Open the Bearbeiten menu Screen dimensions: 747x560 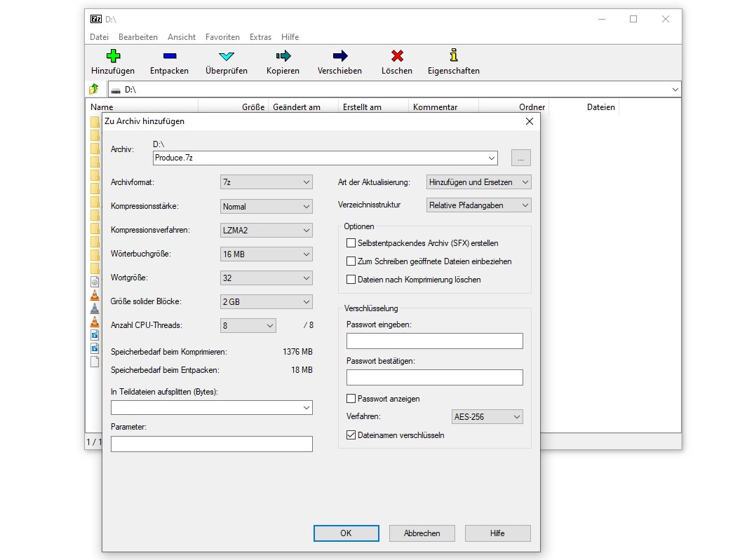[x=138, y=37]
